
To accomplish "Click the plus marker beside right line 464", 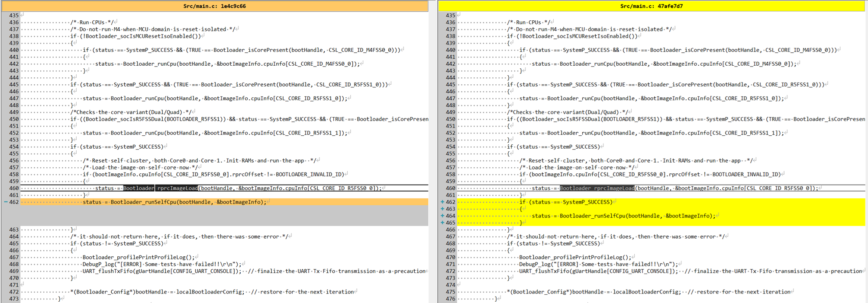I will [442, 216].
